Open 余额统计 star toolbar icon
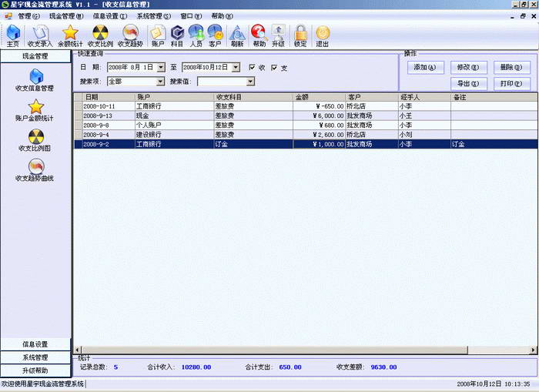Image resolution: width=539 pixels, height=392 pixels. [70, 35]
